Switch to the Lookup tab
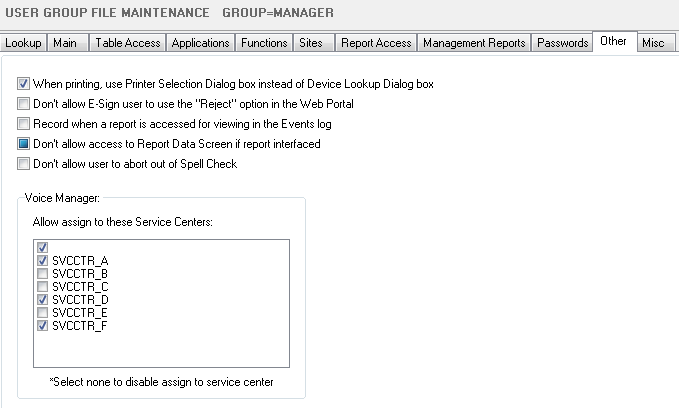The height and width of the screenshot is (408, 679). point(24,43)
